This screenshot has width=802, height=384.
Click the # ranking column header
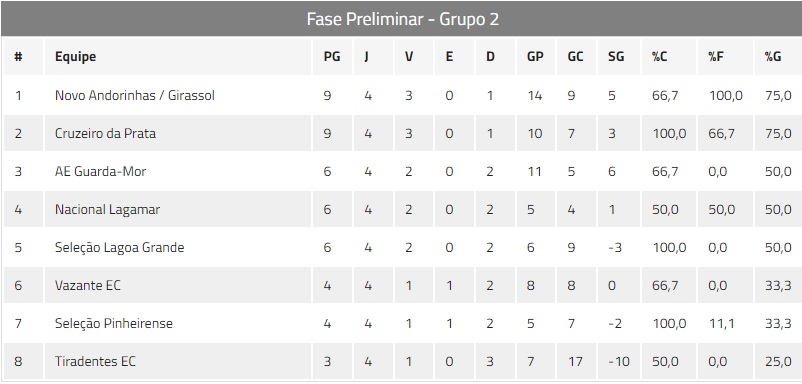click(x=18, y=56)
